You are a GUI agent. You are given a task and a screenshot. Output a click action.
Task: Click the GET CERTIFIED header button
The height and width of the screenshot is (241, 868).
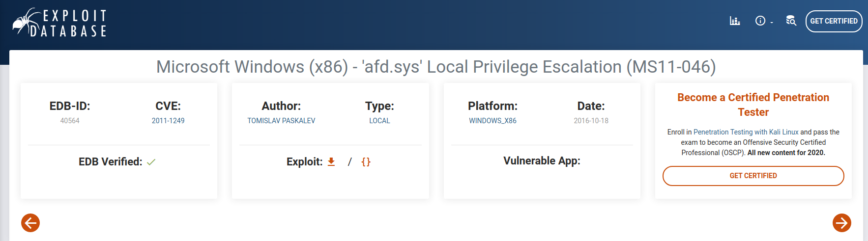834,21
